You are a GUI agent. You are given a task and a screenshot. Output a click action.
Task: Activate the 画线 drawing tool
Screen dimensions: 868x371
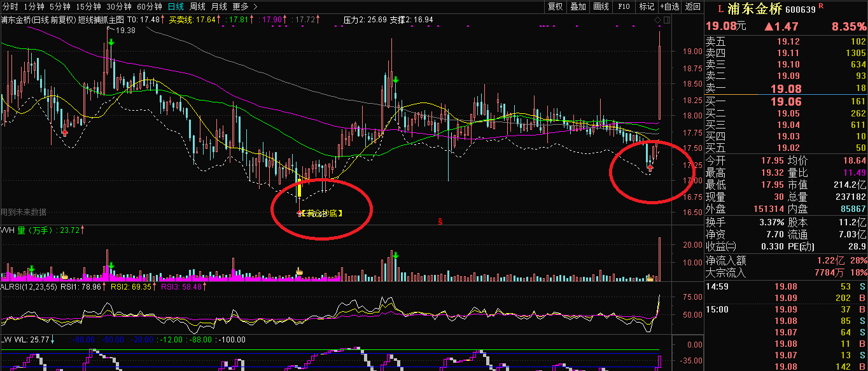601,7
